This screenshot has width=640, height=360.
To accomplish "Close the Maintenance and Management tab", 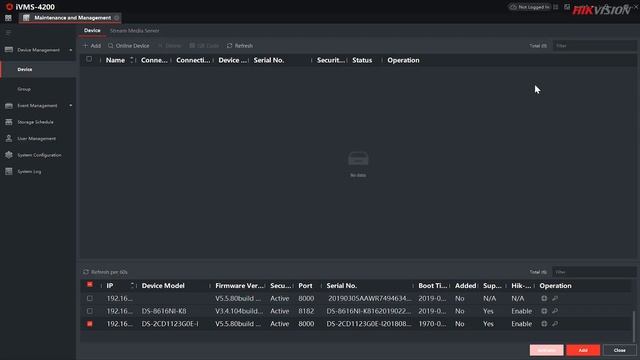I will click(x=117, y=18).
